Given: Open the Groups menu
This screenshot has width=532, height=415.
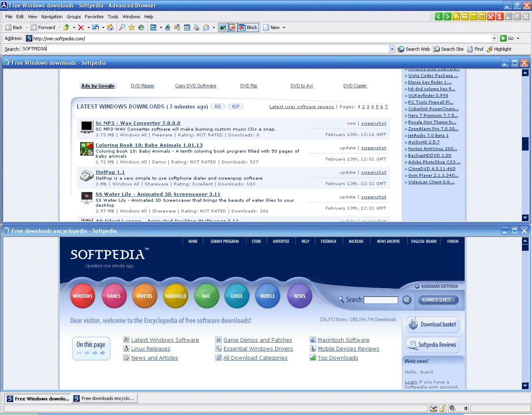Looking at the screenshot, I should pos(74,17).
